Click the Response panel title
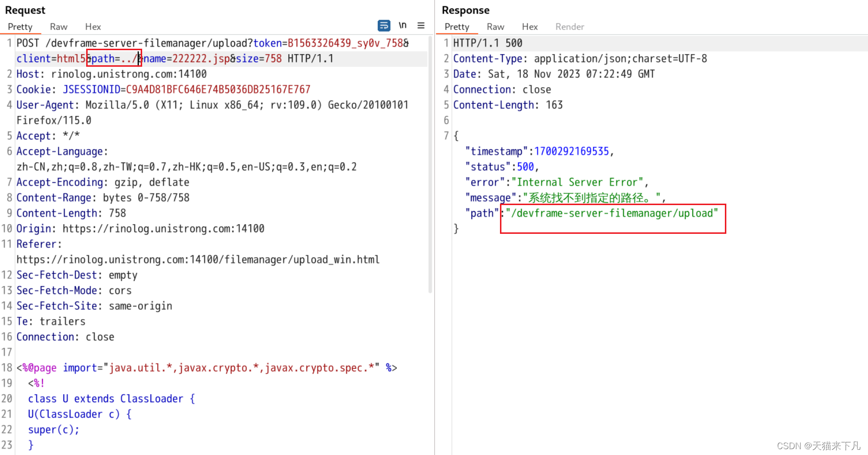Screen dimensions: 868x455 click(x=466, y=10)
